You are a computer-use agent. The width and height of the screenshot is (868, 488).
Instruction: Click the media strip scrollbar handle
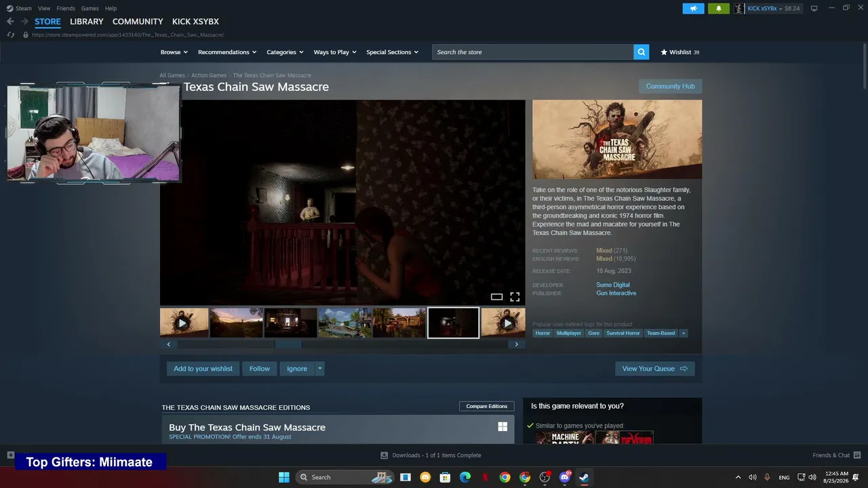(288, 344)
